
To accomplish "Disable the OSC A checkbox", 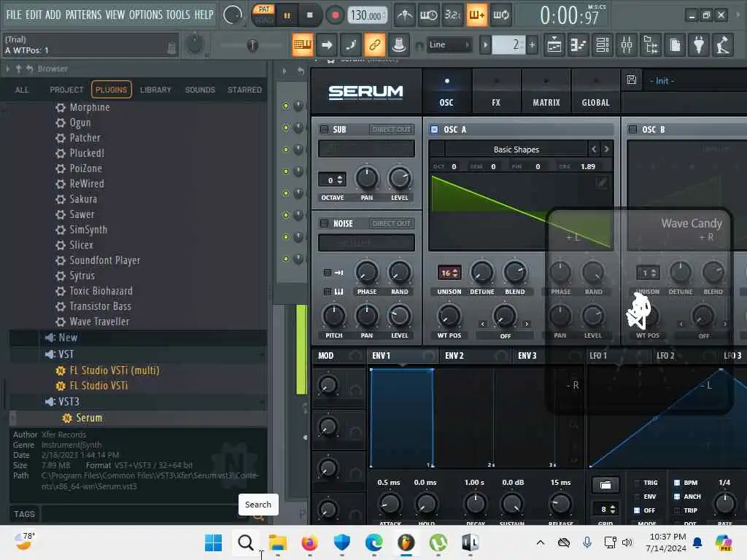I will point(434,129).
